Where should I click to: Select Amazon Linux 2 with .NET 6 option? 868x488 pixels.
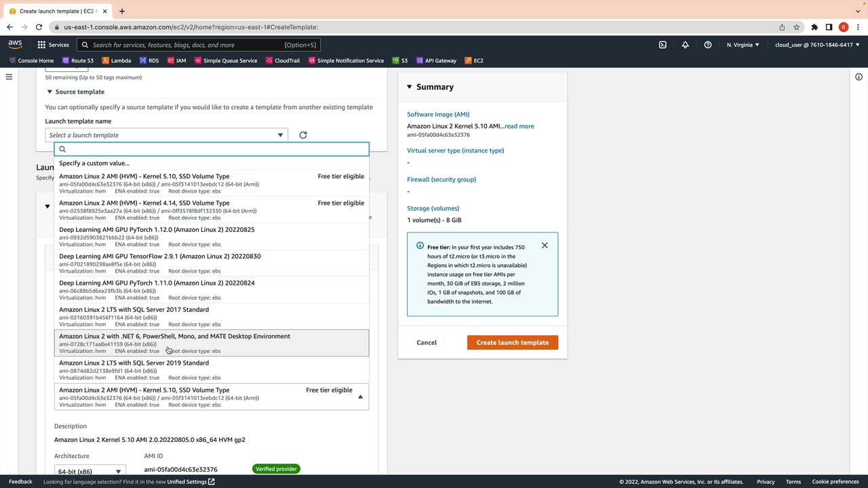[212, 343]
